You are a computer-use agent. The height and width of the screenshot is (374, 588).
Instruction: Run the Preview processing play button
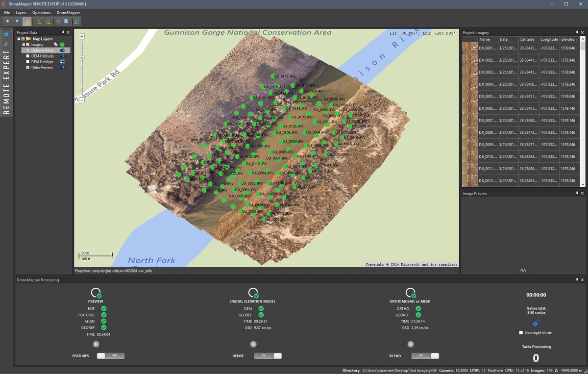tap(96, 344)
